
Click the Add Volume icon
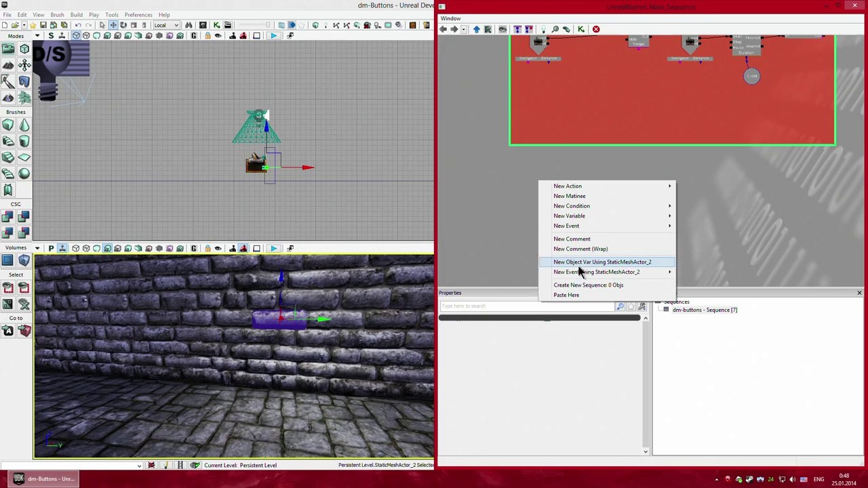[x=24, y=260]
